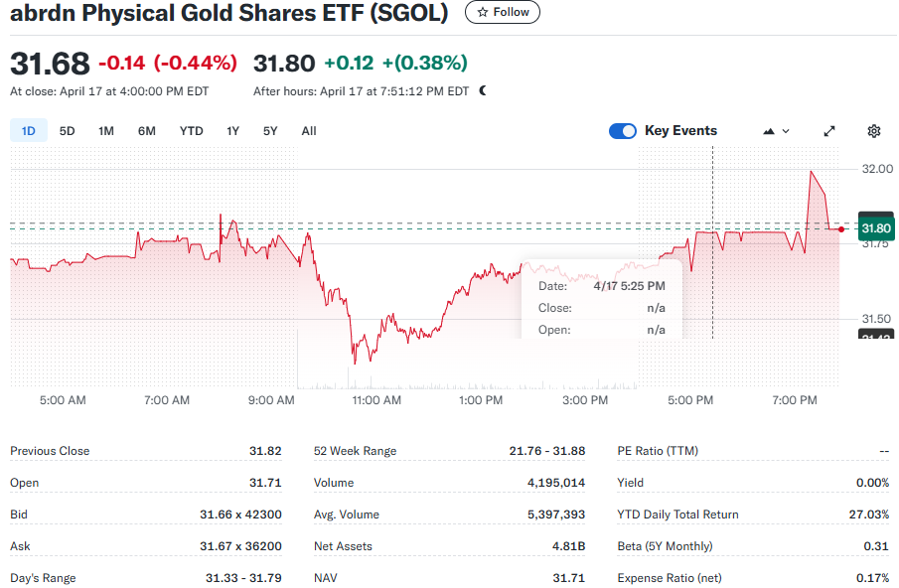Click the 31.80 price label on chart axis
899x588 pixels.
tap(876, 228)
